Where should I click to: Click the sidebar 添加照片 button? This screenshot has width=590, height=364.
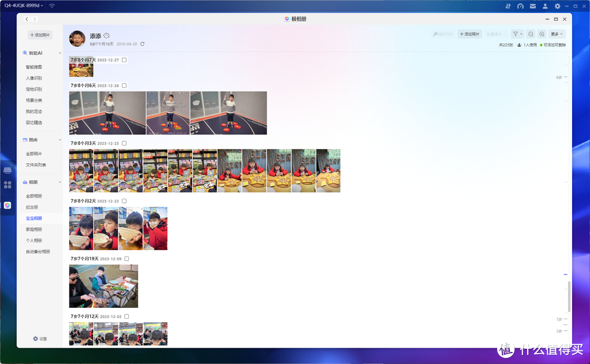pos(40,35)
